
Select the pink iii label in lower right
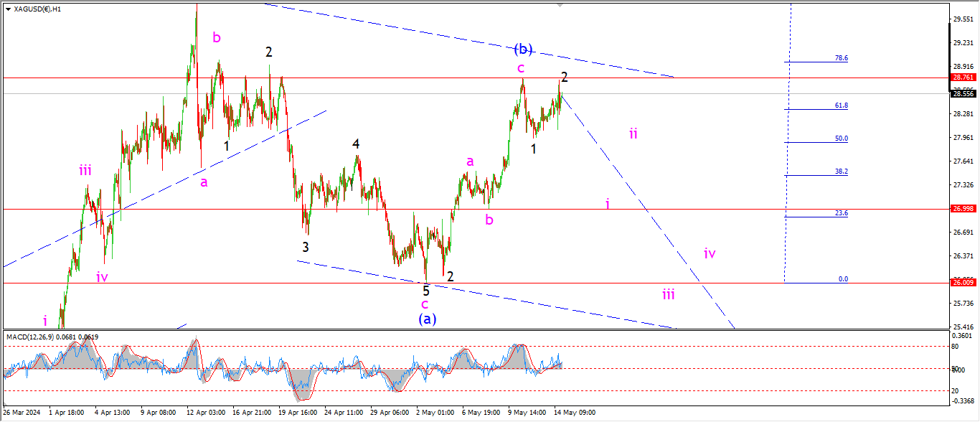668,294
